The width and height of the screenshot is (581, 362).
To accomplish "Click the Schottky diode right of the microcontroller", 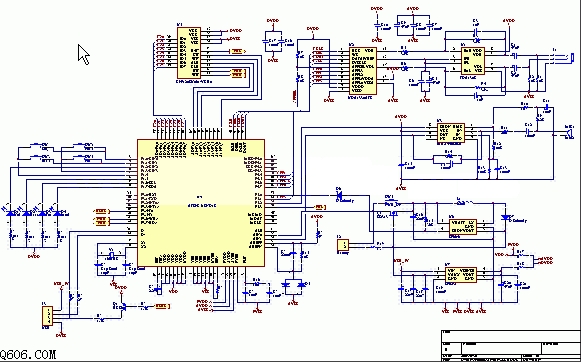I will coord(339,194).
